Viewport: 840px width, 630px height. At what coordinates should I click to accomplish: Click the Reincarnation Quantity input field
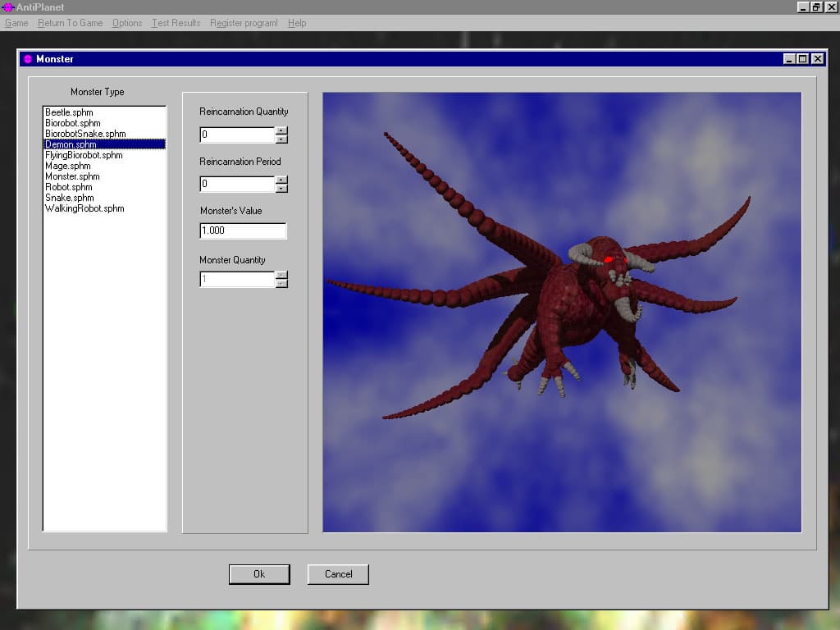237,135
